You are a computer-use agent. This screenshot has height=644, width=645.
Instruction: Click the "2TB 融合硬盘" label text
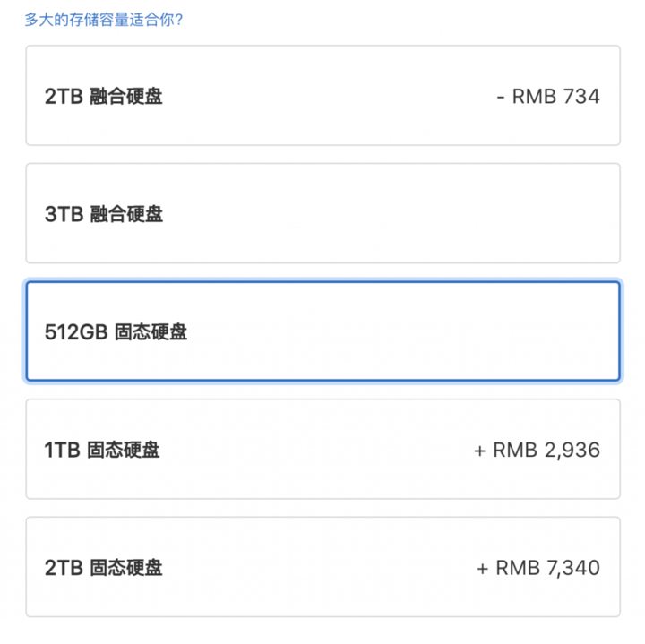(104, 97)
